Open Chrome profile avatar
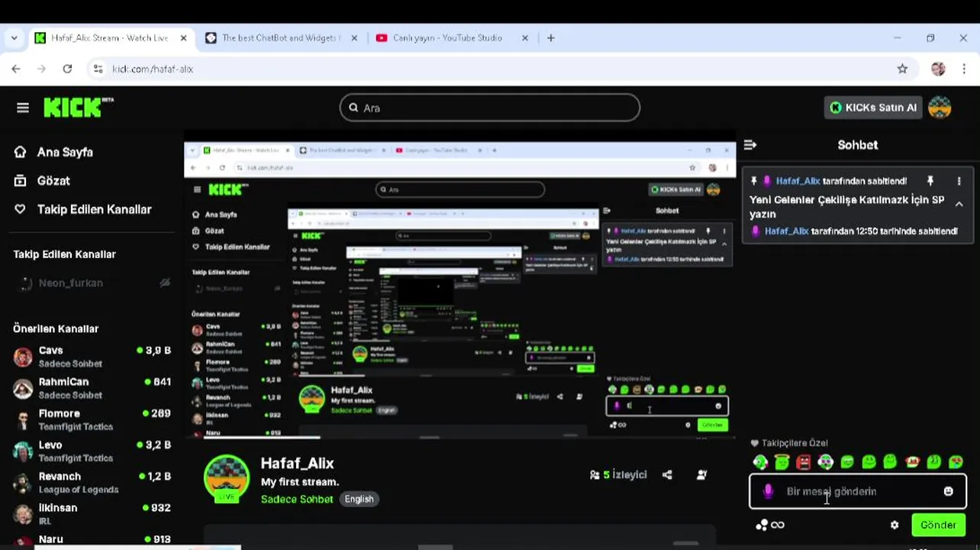 click(x=938, y=69)
